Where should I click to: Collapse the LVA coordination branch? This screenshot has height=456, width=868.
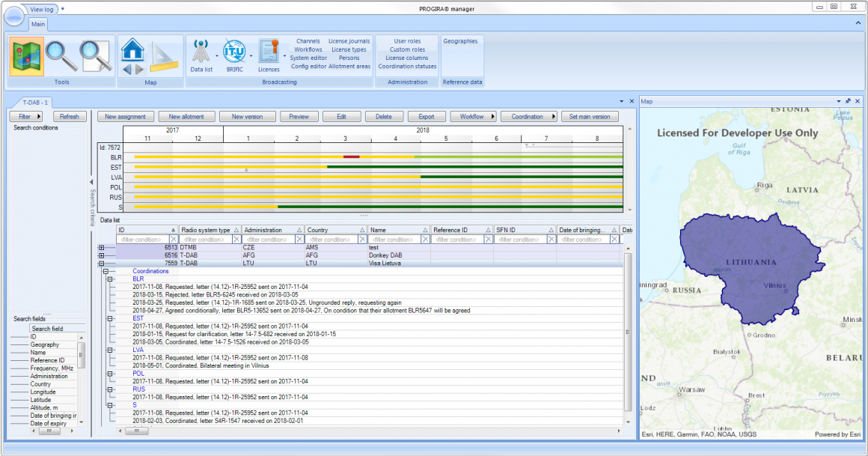[109, 350]
